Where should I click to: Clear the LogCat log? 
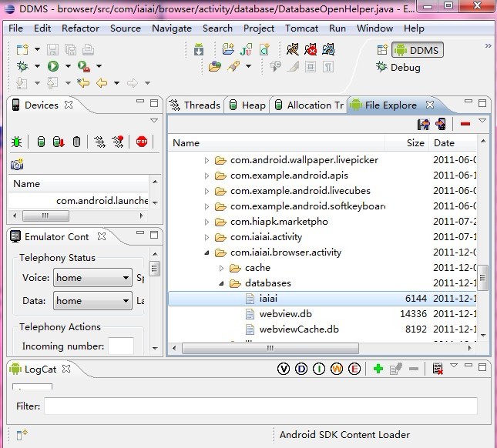pos(438,369)
